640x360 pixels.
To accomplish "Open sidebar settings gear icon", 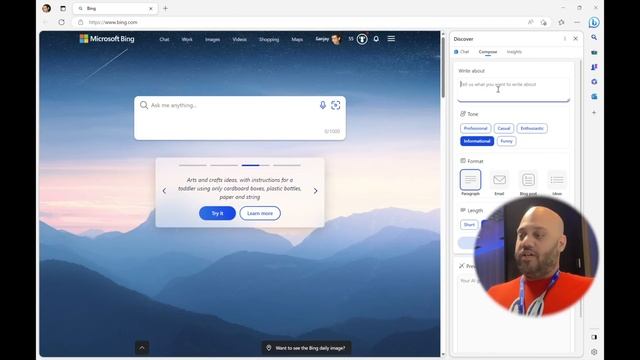I will pos(594,351).
